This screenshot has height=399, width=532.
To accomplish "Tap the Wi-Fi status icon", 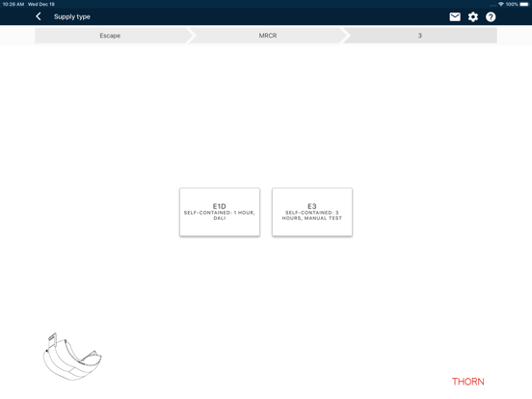I will pyautogui.click(x=501, y=4).
